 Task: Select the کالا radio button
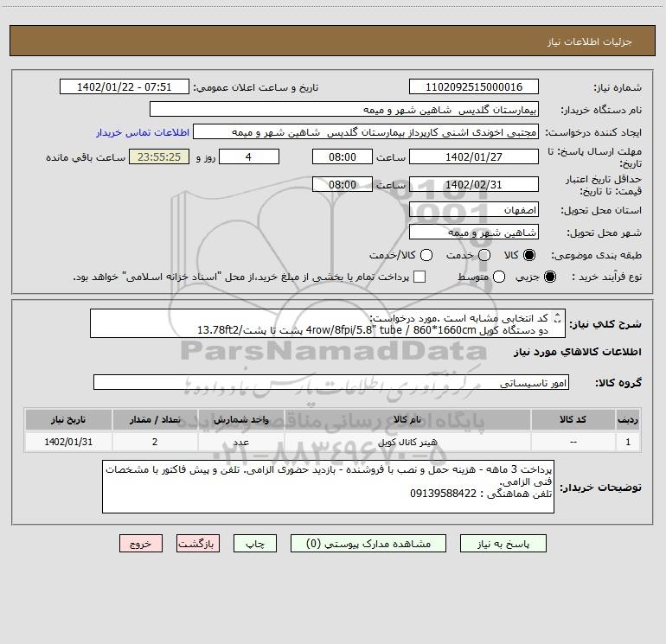tap(529, 255)
